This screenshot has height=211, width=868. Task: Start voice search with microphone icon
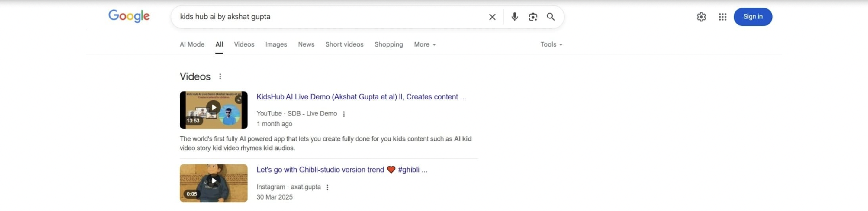click(514, 17)
